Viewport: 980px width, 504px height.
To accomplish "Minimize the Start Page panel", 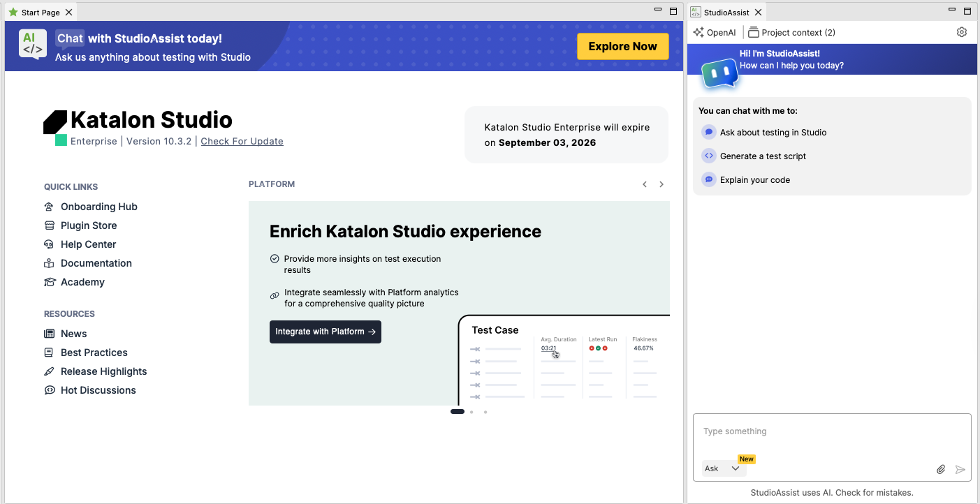I will click(x=658, y=10).
